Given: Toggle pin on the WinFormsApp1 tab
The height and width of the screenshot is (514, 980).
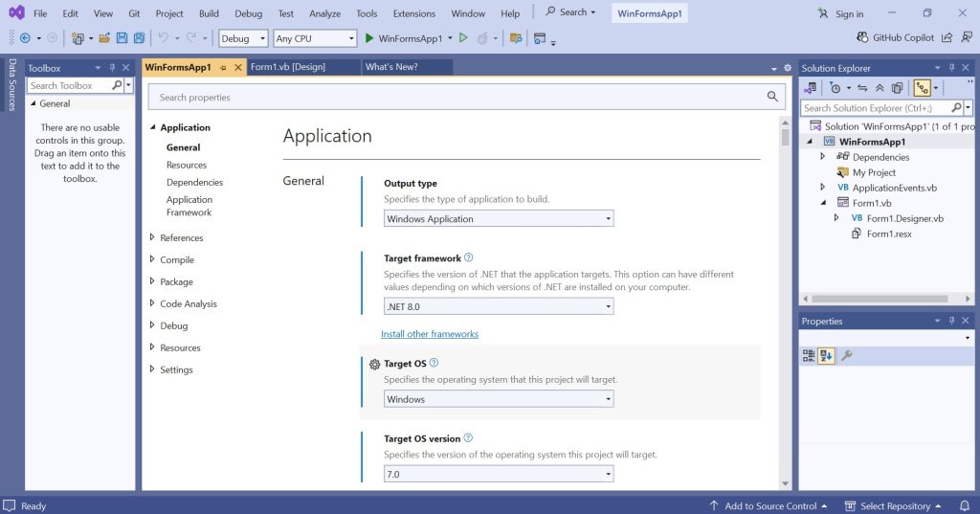Looking at the screenshot, I should click(x=223, y=68).
